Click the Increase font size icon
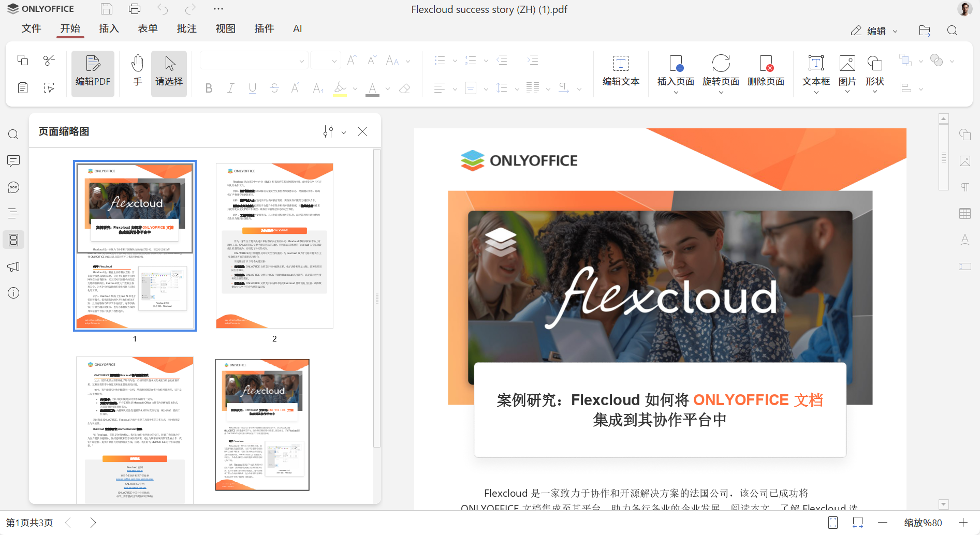The image size is (980, 535). click(352, 61)
